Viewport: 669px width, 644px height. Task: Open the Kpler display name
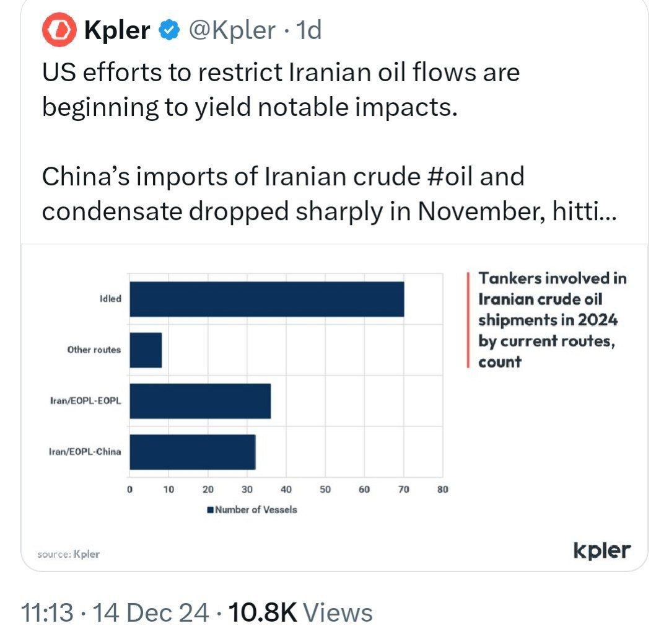point(117,30)
